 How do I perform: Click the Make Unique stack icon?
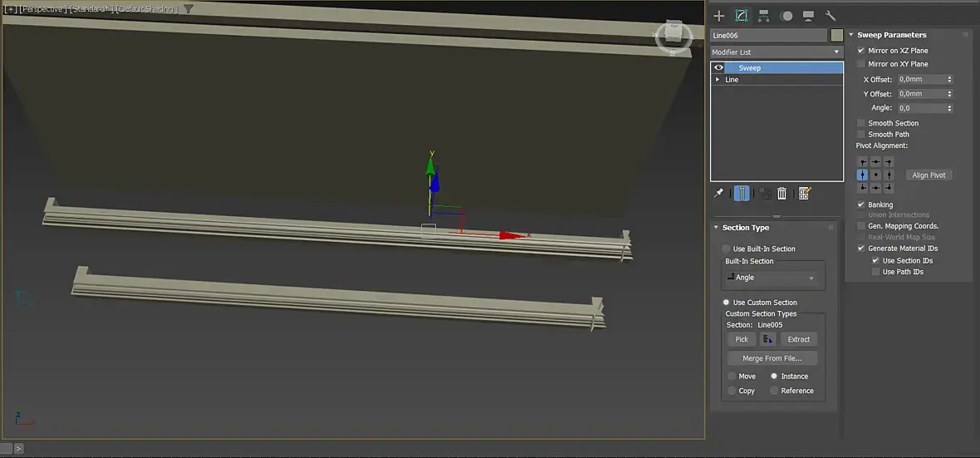pyautogui.click(x=765, y=194)
